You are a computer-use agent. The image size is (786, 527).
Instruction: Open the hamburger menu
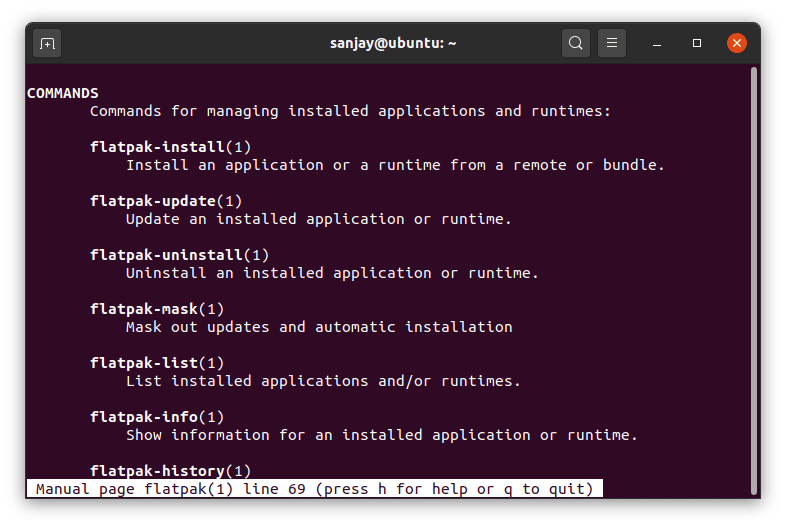pyautogui.click(x=612, y=43)
